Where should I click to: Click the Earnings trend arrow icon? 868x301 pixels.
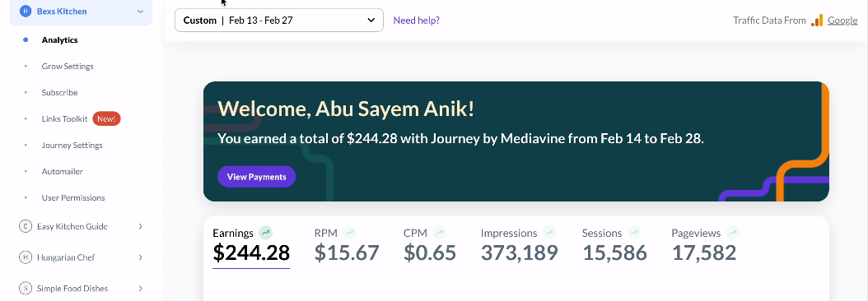pyautogui.click(x=266, y=233)
